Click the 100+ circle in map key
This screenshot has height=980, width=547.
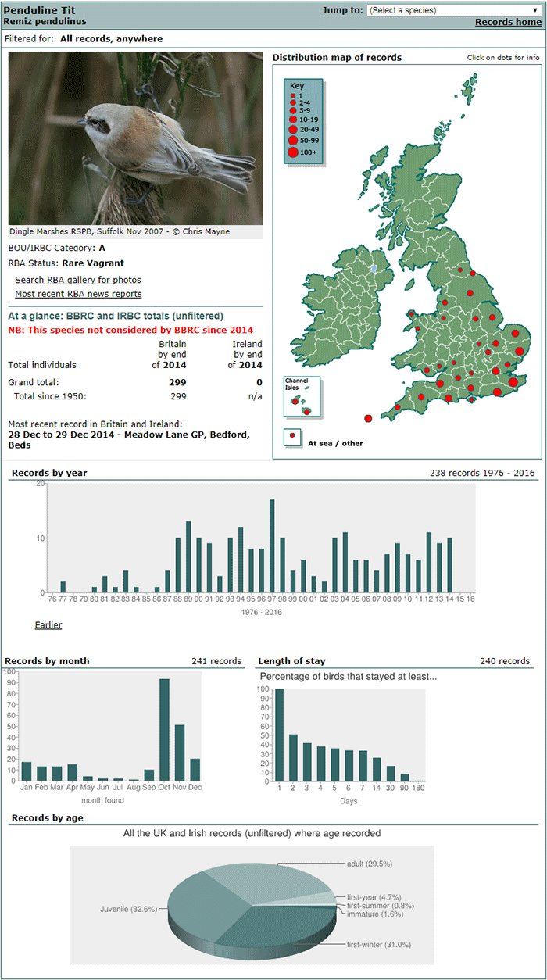(x=293, y=152)
